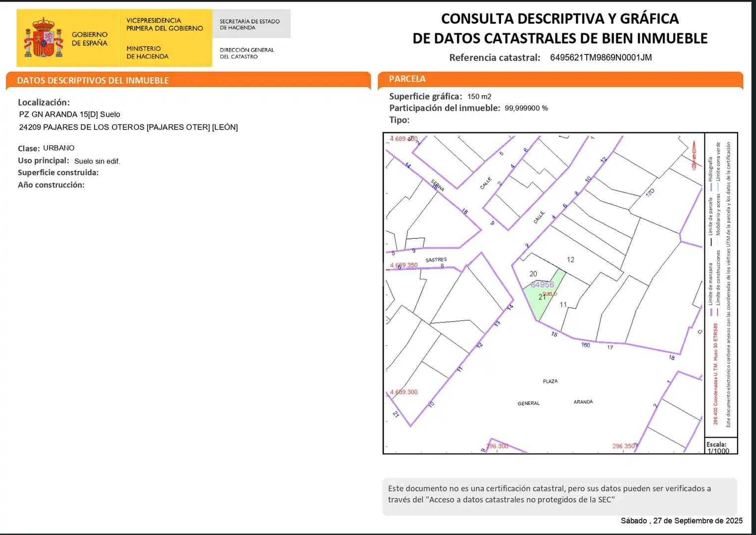The width and height of the screenshot is (756, 535).
Task: Click 'Participación del inmueble:' label
Action: [445, 108]
